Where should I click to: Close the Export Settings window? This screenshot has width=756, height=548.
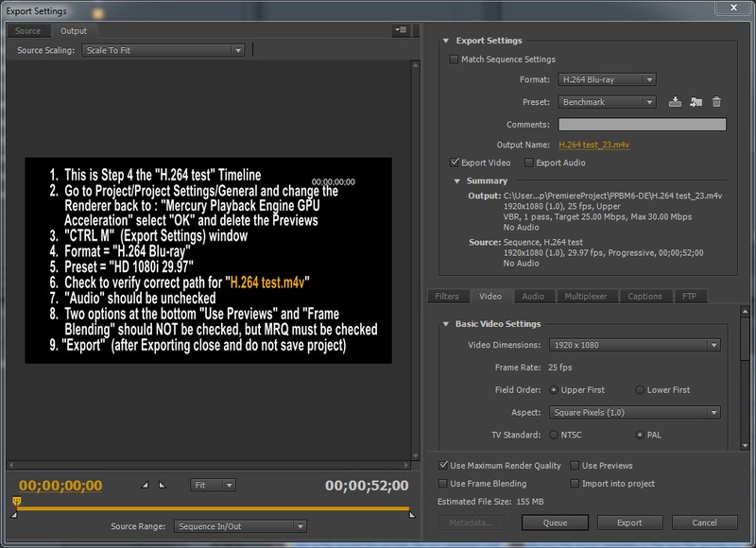pos(737,9)
